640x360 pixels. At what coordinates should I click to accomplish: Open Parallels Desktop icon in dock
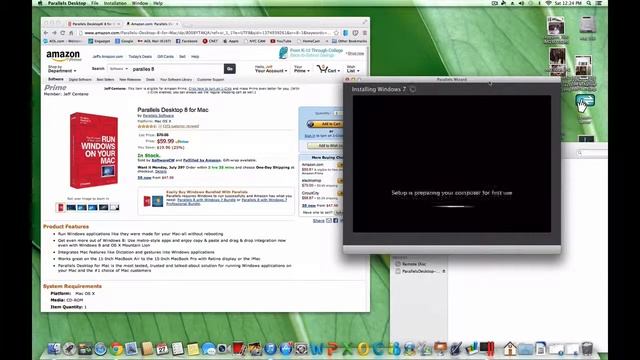pos(487,349)
